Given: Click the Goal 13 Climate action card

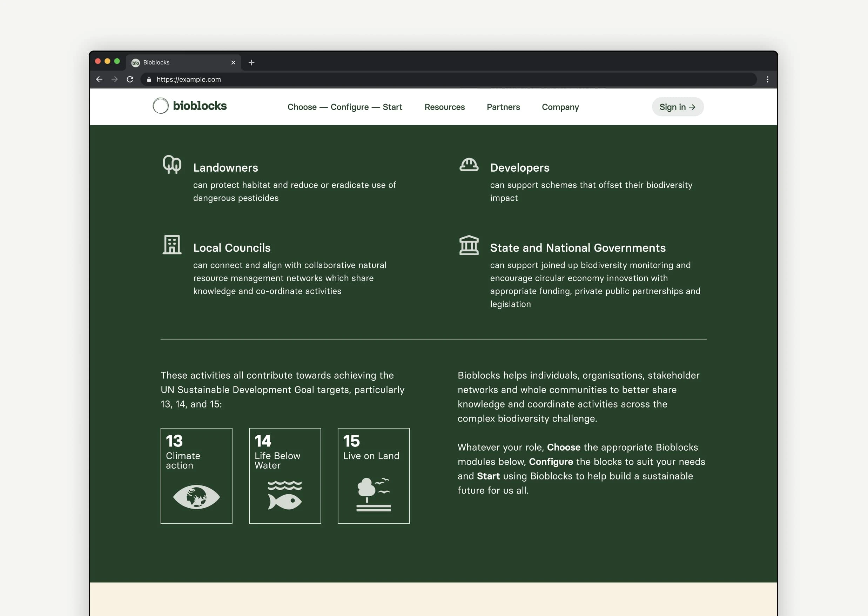Looking at the screenshot, I should (x=196, y=476).
